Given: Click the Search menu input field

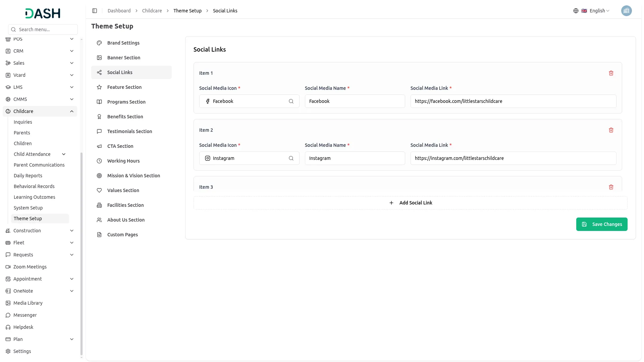Looking at the screenshot, I should 47,29.
